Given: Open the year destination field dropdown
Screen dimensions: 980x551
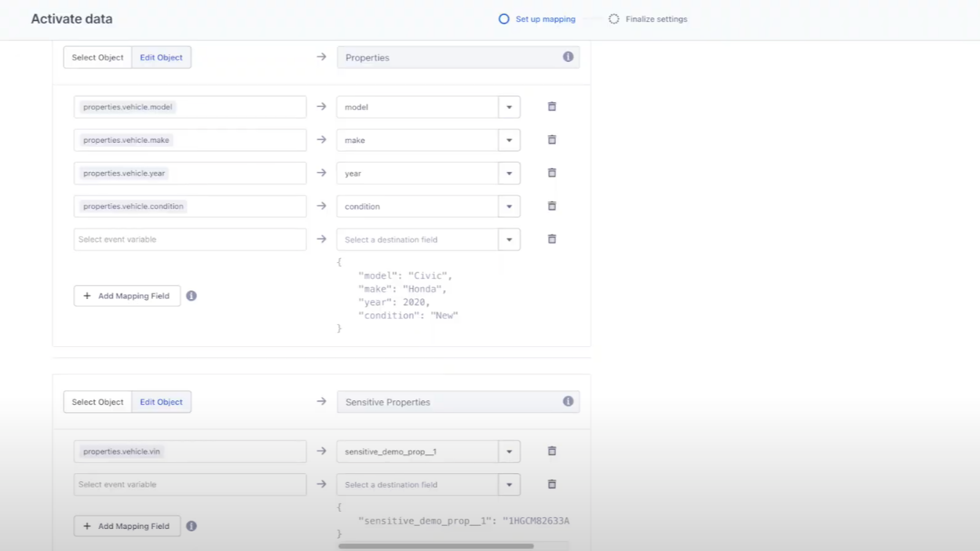Looking at the screenshot, I should [509, 173].
